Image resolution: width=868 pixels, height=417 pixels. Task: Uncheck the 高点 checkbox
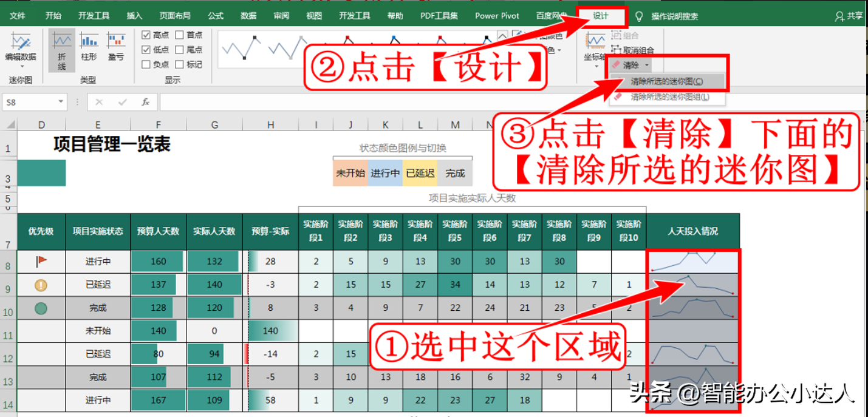click(146, 35)
